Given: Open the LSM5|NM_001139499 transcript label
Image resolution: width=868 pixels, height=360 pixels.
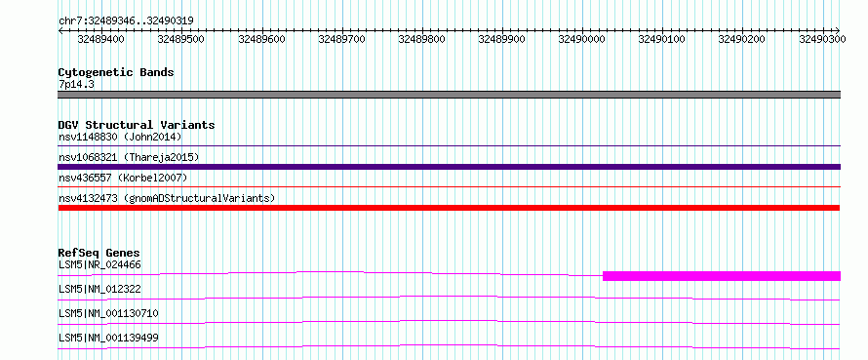Looking at the screenshot, I should (x=108, y=338).
